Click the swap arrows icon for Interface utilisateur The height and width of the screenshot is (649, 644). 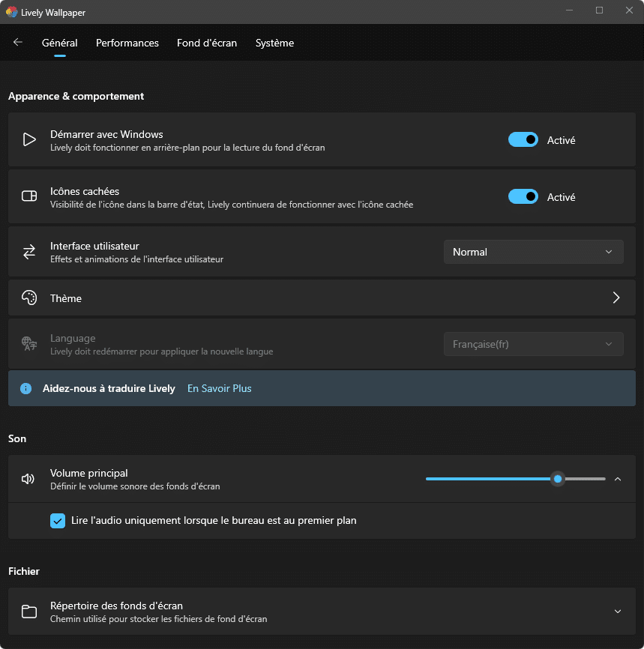point(29,252)
